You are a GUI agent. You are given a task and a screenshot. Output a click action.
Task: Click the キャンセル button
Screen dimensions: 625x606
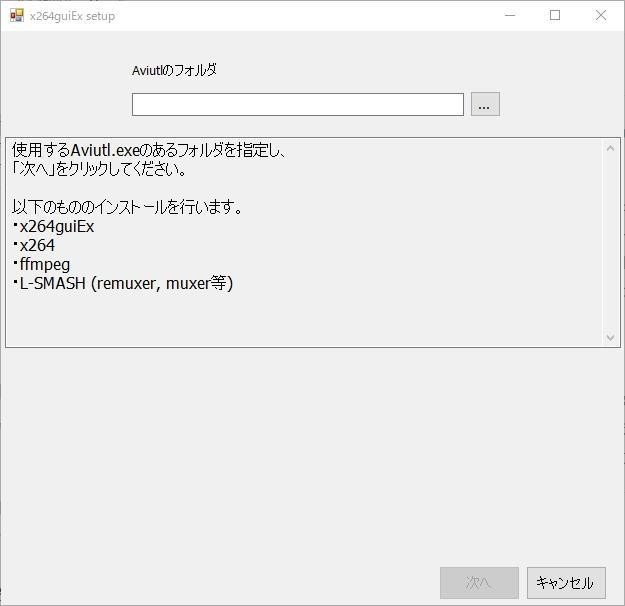(566, 583)
